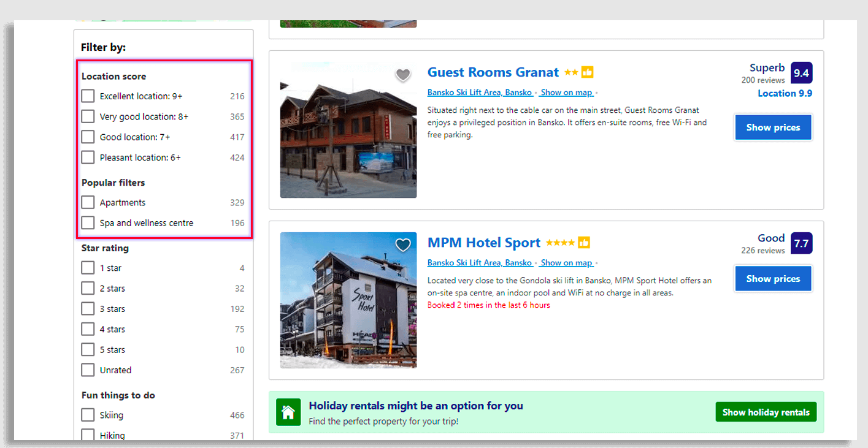
Task: Click the 329 count beside Apartments
Action: (237, 202)
